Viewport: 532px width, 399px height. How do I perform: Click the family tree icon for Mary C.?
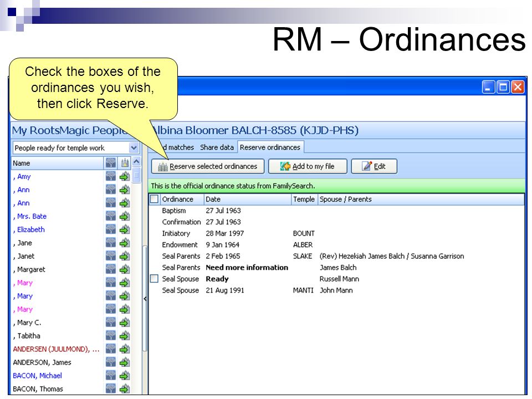111,323
